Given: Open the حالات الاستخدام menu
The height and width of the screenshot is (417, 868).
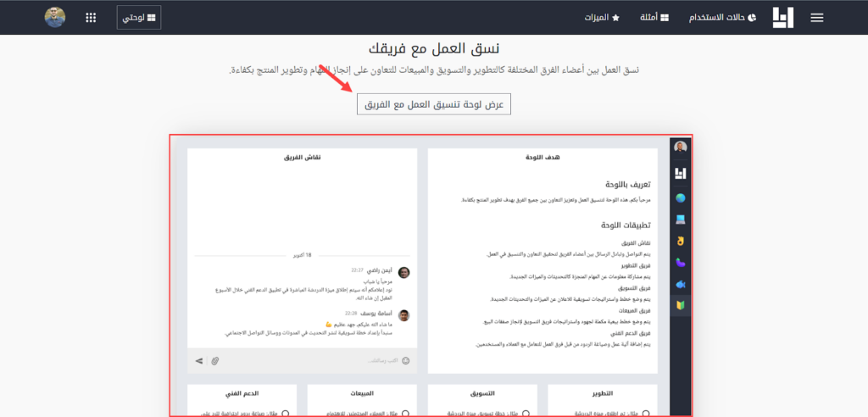Looking at the screenshot, I should [x=720, y=17].
